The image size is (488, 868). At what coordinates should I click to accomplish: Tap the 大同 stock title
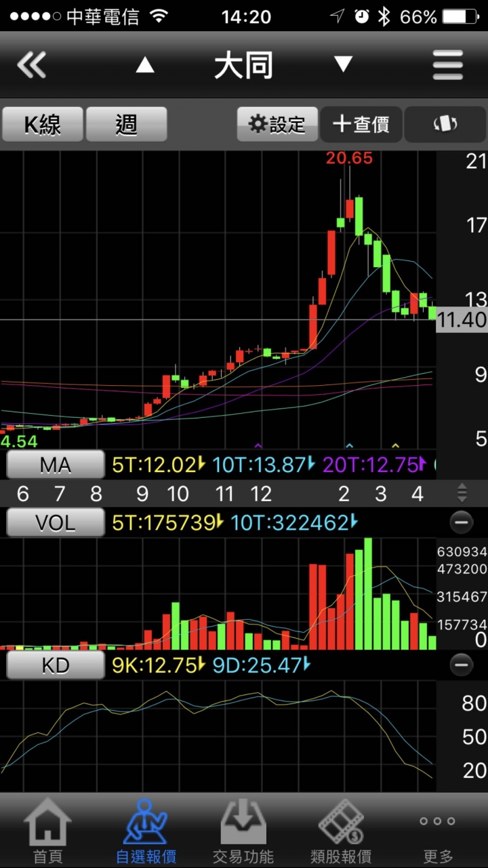click(x=244, y=66)
